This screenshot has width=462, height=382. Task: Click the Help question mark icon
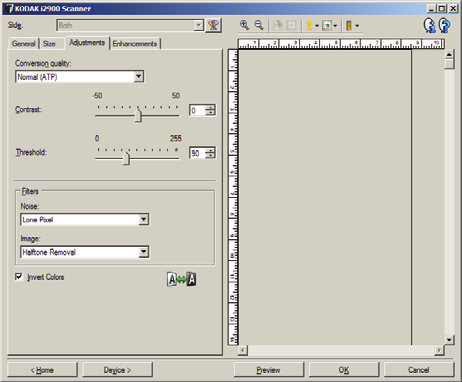pos(445,25)
